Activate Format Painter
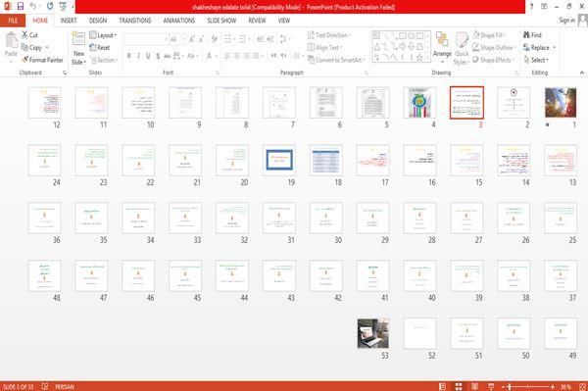 42,60
